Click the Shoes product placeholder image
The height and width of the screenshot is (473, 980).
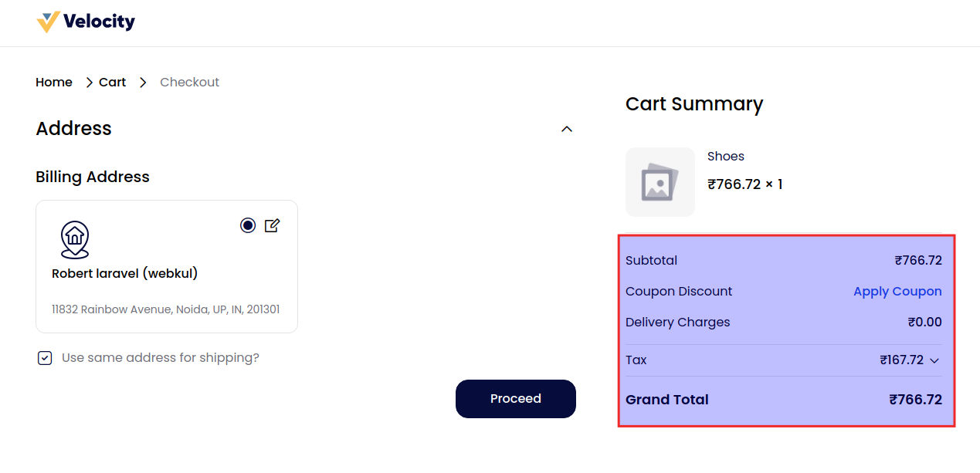(660, 182)
